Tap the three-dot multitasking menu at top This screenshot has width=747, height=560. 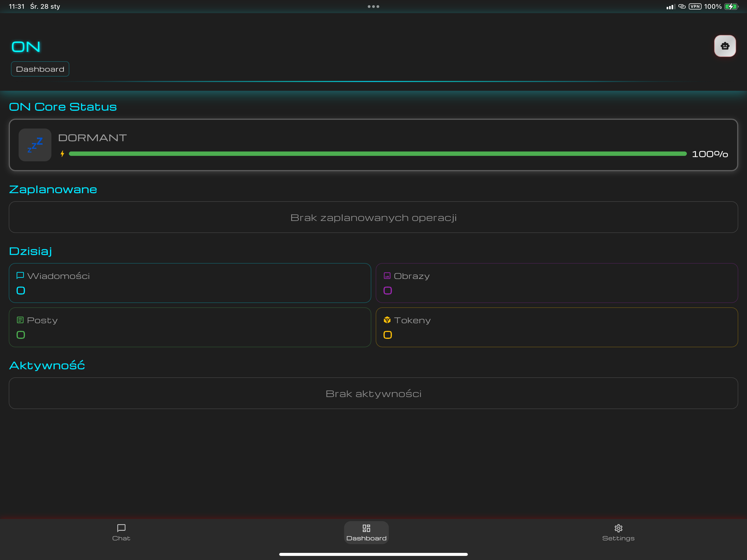373,6
